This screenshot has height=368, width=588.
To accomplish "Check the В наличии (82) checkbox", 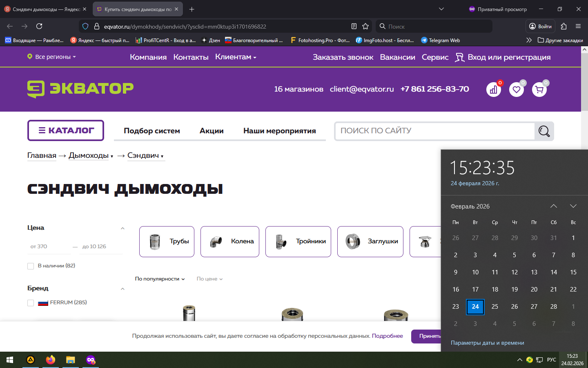I will (x=31, y=266).
